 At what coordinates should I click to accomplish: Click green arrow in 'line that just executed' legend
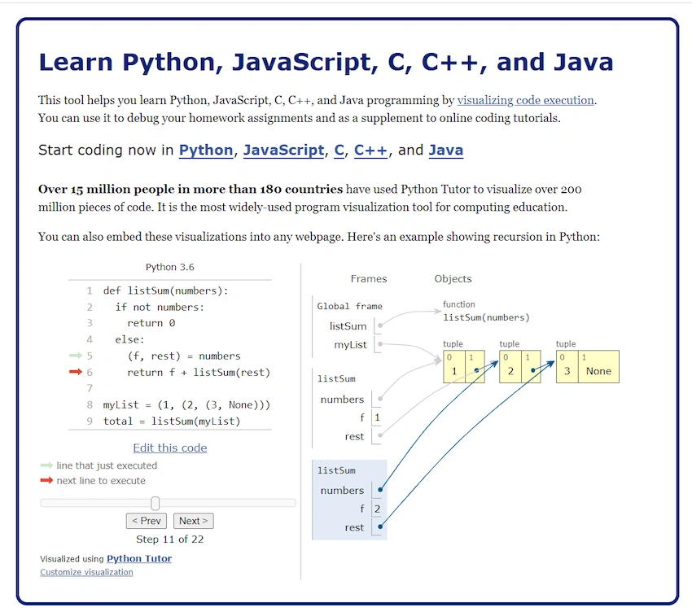(x=46, y=465)
